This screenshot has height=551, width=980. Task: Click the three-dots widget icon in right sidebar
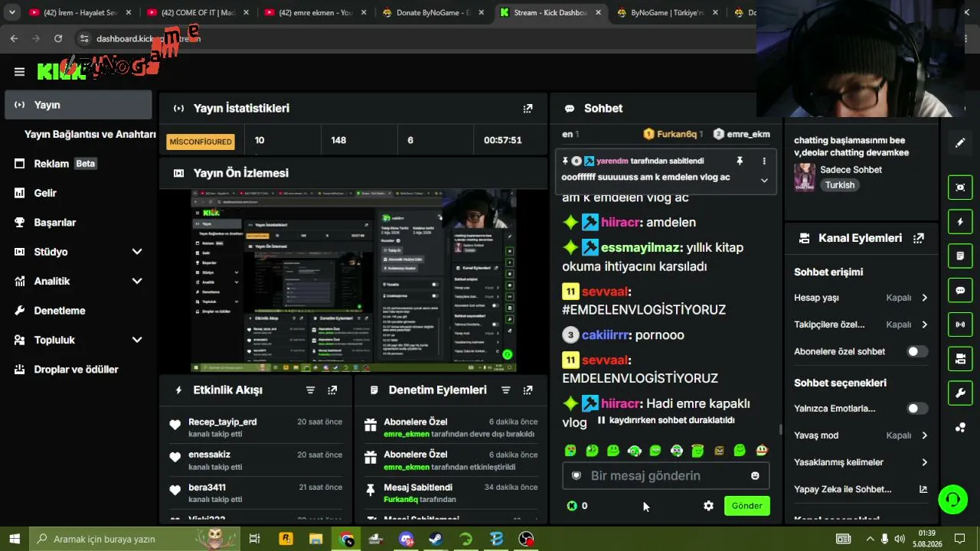pyautogui.click(x=960, y=428)
